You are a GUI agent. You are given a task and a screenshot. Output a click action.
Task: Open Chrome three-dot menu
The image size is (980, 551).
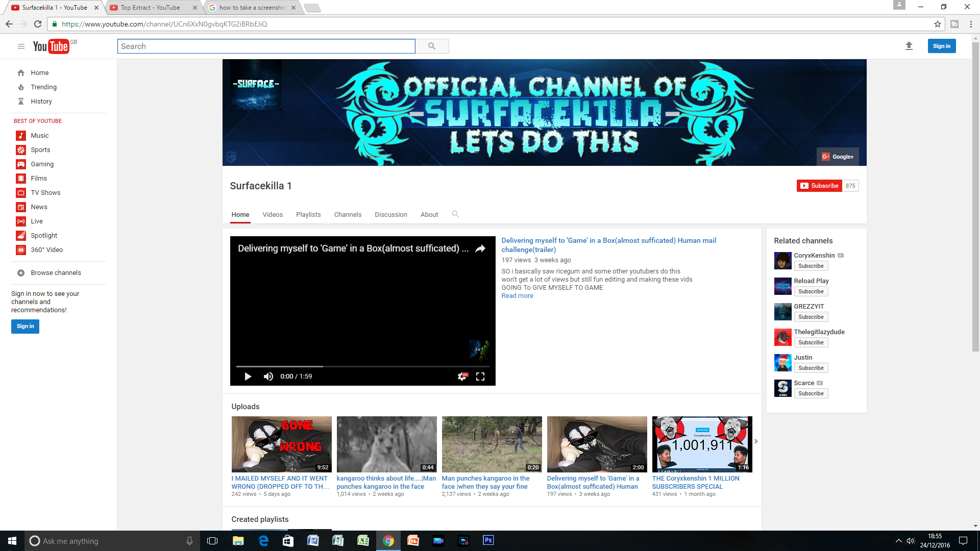(x=971, y=24)
